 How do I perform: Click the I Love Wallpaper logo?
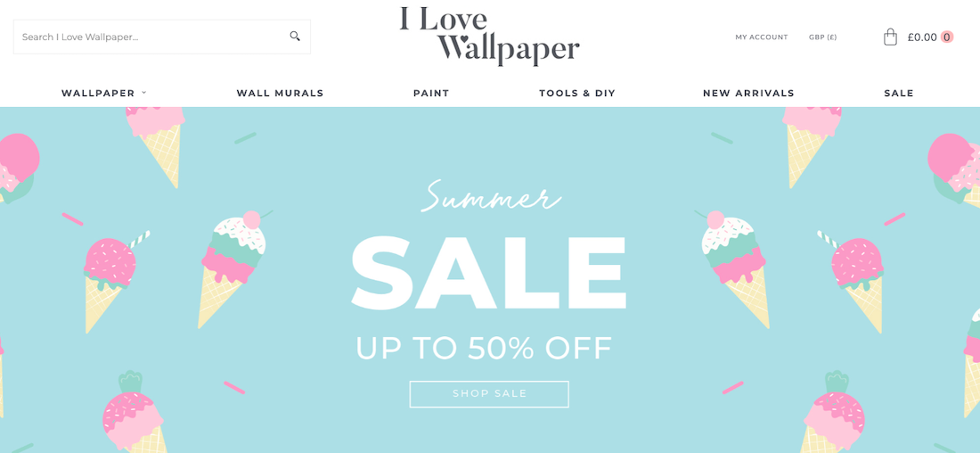click(490, 36)
